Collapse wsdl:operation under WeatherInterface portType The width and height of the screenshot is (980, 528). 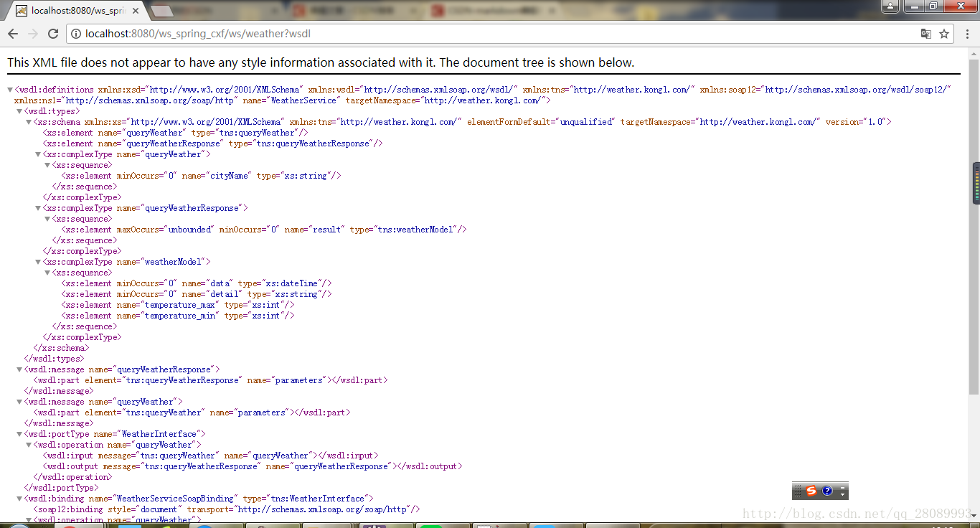pyautogui.click(x=29, y=445)
